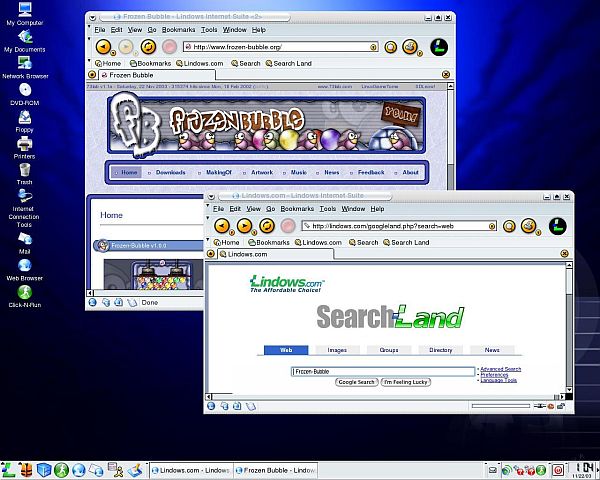Screen dimensions: 600x480
Task: Click the SearchLand search text field
Action: coord(382,371)
